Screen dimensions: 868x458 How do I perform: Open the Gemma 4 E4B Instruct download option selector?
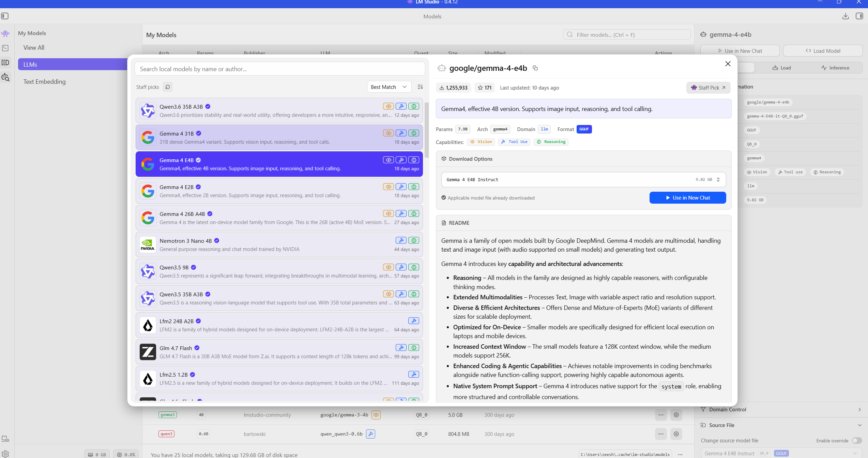(x=583, y=179)
